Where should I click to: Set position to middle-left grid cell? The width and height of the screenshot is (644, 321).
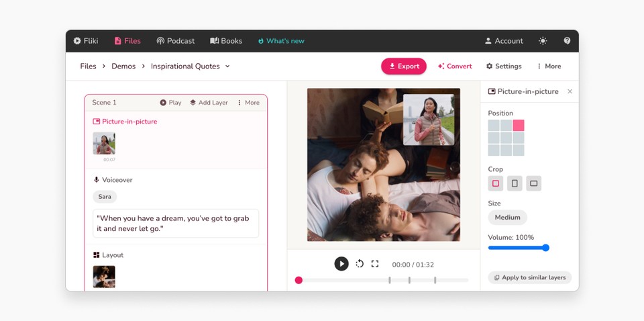pyautogui.click(x=494, y=138)
